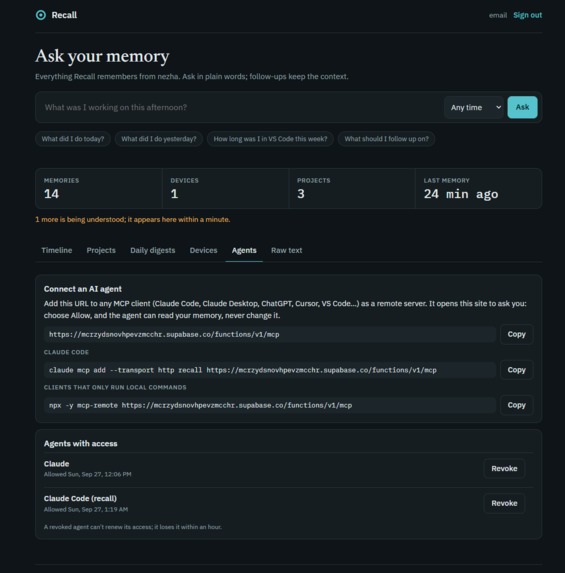Switch to the Timeline tab
This screenshot has width=565, height=573.
coord(57,250)
